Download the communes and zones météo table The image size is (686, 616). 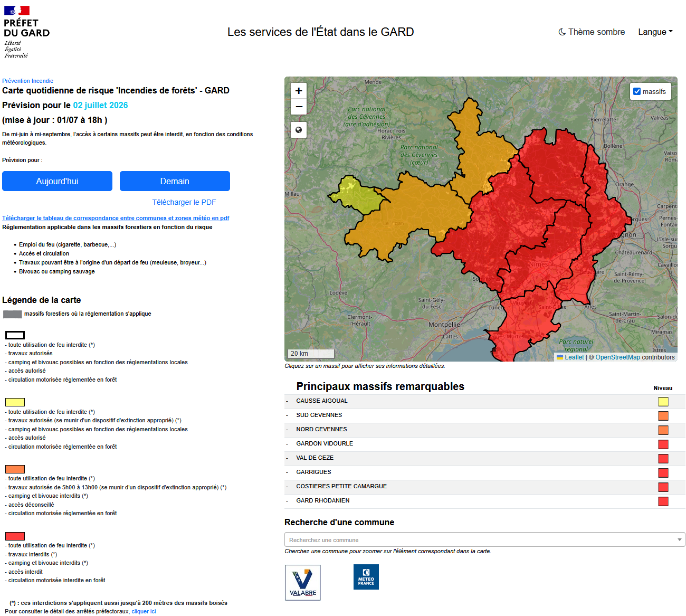[x=116, y=218]
